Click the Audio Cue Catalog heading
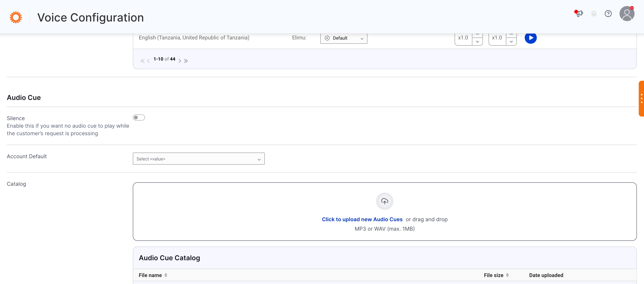This screenshot has width=644, height=284. (x=169, y=258)
